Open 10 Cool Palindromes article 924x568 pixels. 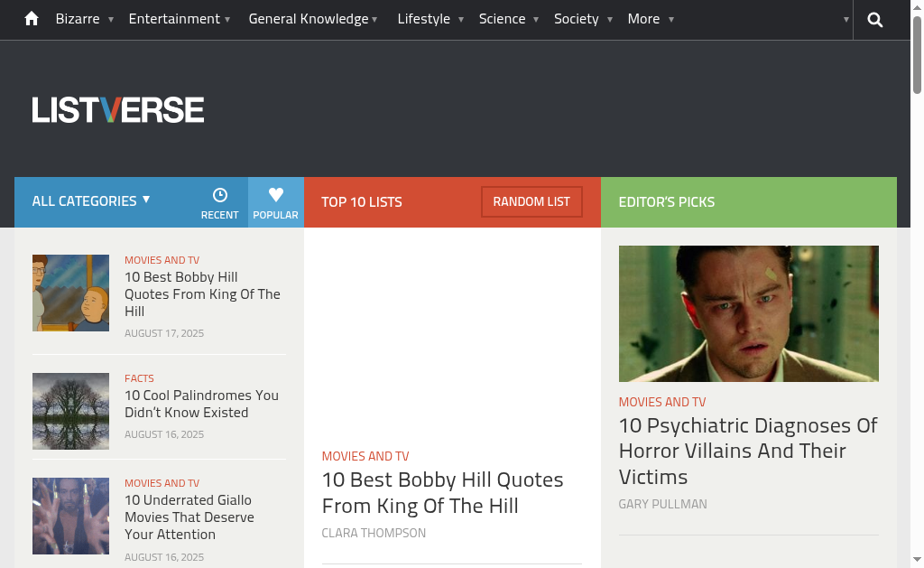[201, 404]
